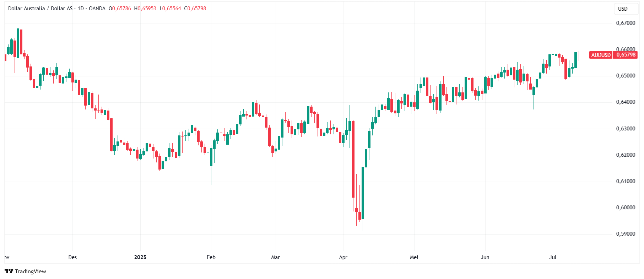Open the USD currency selector
Screen dimensions: 644x279
tap(623, 9)
